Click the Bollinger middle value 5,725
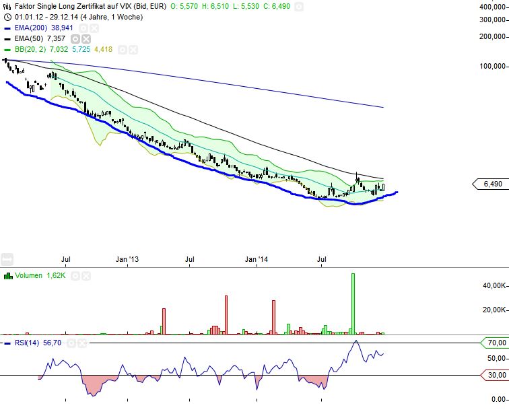Viewport: 509px width, 420px height. [x=81, y=49]
